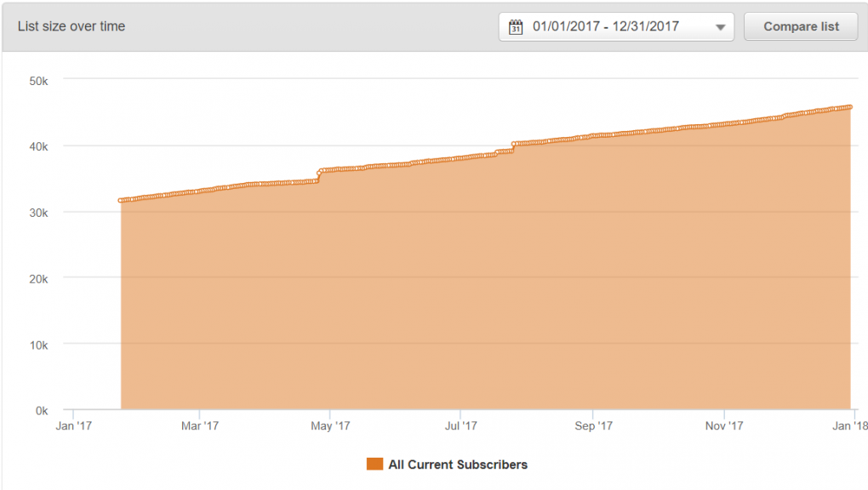Click the Jul '17 x-axis label

coord(460,426)
